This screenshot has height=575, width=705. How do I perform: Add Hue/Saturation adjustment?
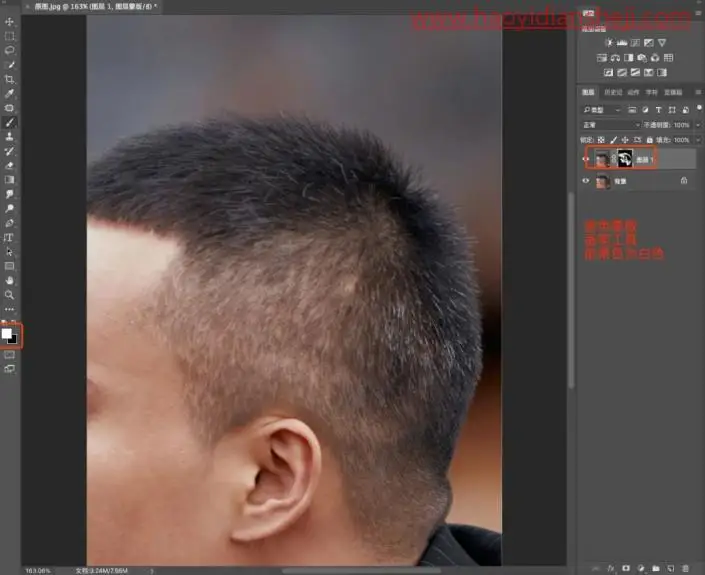[x=602, y=58]
